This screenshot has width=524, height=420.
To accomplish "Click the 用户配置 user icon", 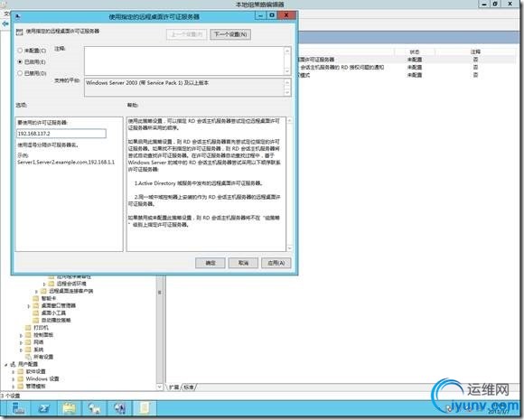I will pos(13,364).
